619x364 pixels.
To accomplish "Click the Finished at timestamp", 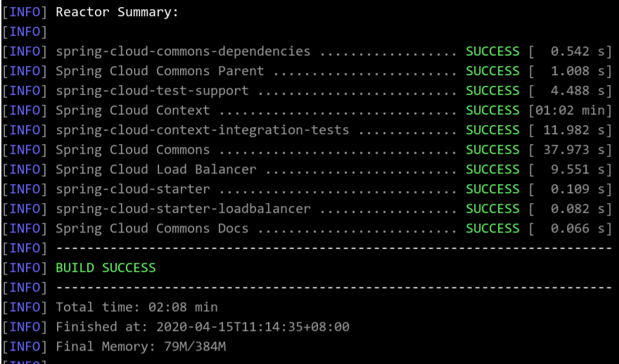I will pos(253,327).
